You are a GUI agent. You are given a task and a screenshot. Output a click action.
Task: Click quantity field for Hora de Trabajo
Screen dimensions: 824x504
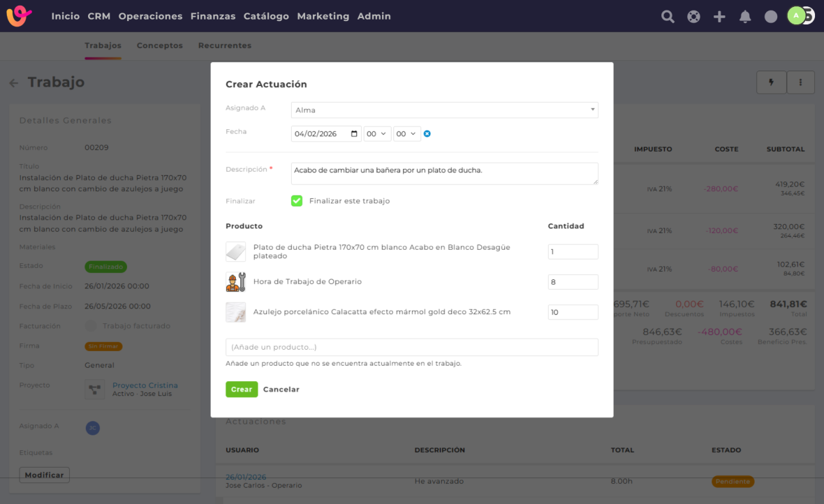573,282
